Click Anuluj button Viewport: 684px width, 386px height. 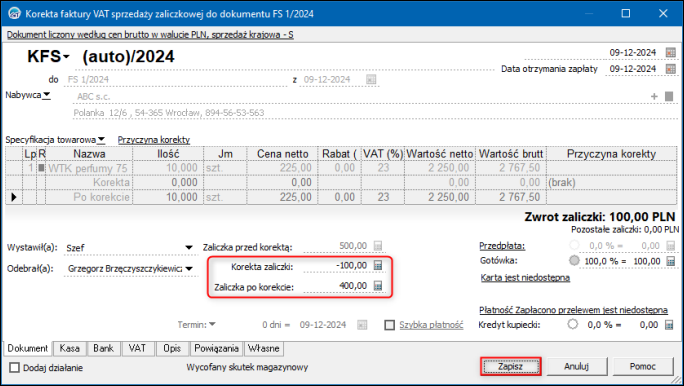pos(576,366)
